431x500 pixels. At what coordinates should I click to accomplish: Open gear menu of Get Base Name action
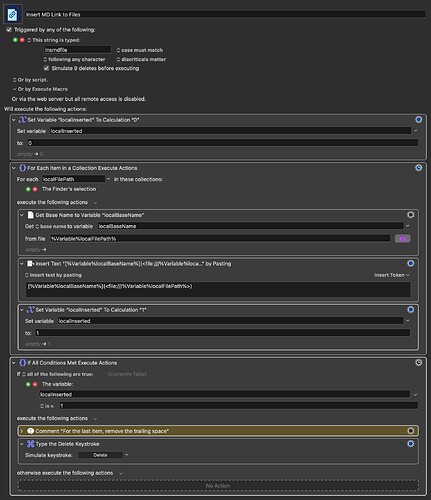pyautogui.click(x=410, y=215)
